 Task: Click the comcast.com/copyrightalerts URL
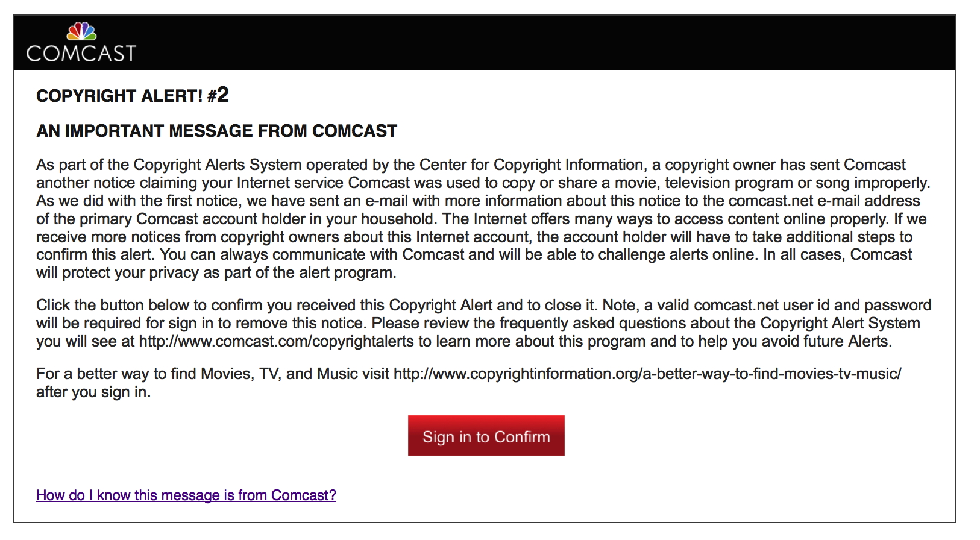[x=277, y=341]
